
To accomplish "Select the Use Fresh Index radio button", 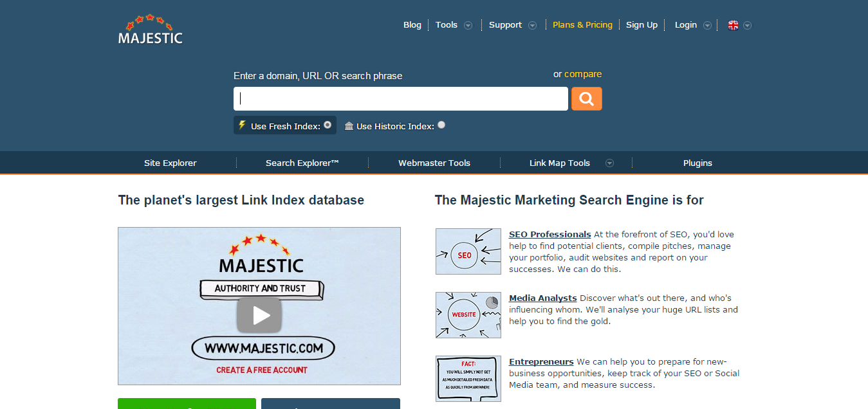I will pyautogui.click(x=328, y=125).
